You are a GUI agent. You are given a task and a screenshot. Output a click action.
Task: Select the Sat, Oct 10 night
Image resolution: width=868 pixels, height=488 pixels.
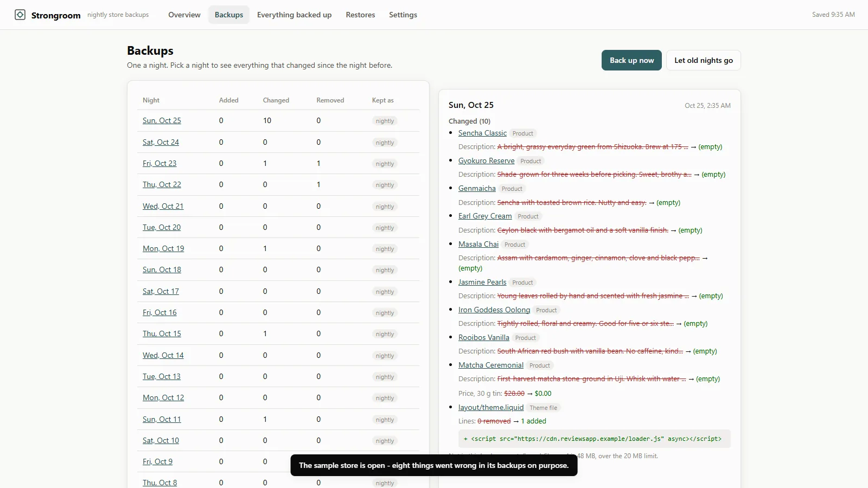click(161, 440)
